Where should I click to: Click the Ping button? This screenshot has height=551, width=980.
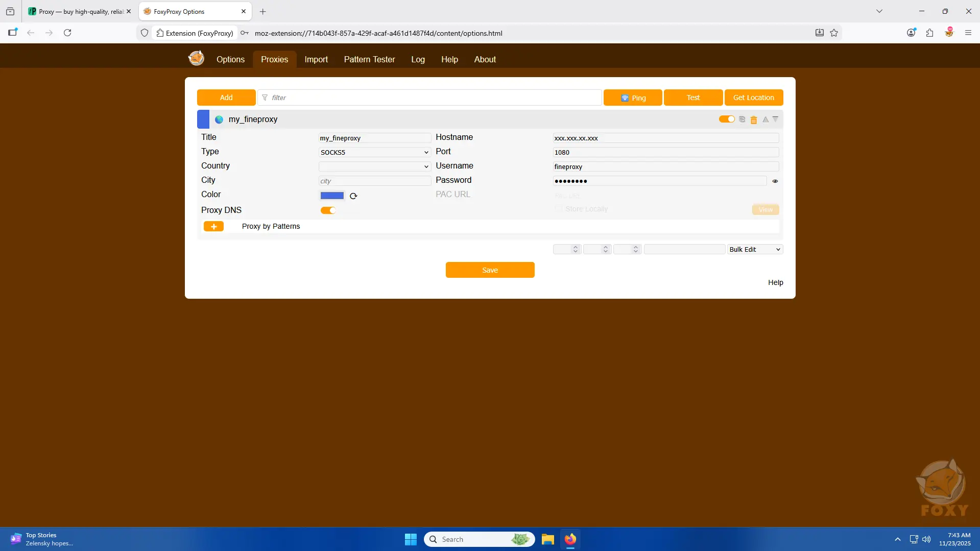(x=633, y=98)
